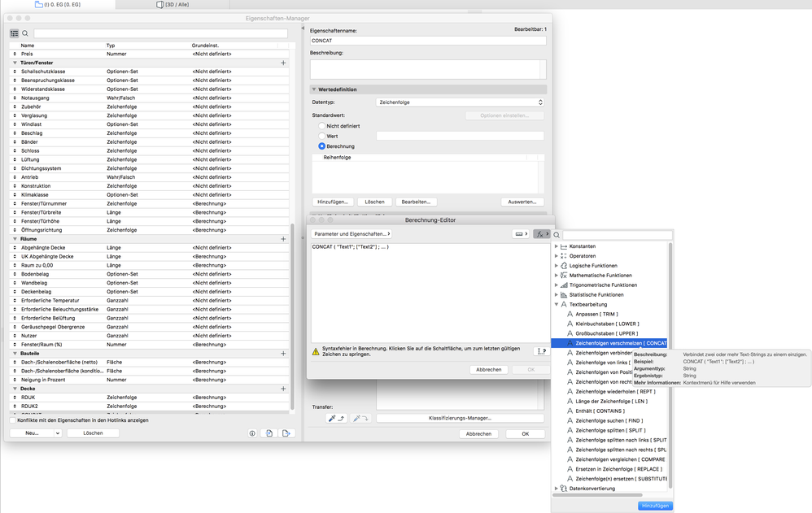This screenshot has height=513, width=812.
Task: Click Löschen button below property list
Action: click(94, 433)
